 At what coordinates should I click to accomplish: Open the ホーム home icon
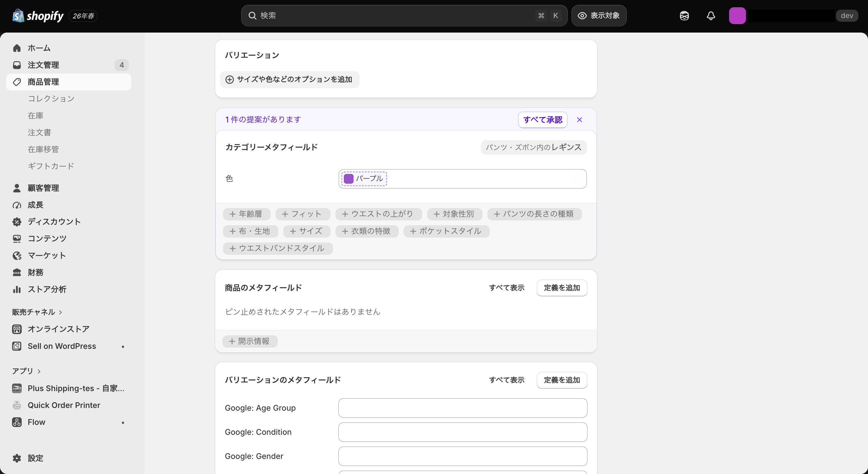point(17,48)
